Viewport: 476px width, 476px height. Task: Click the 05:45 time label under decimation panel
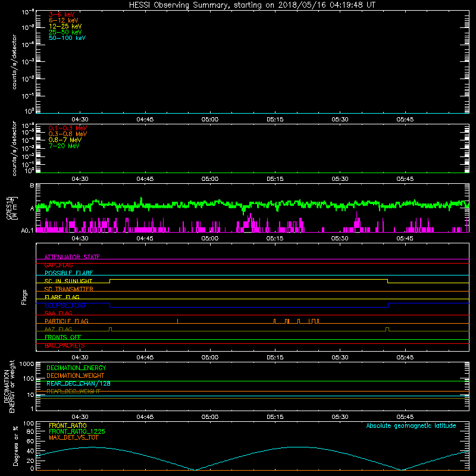(405, 417)
